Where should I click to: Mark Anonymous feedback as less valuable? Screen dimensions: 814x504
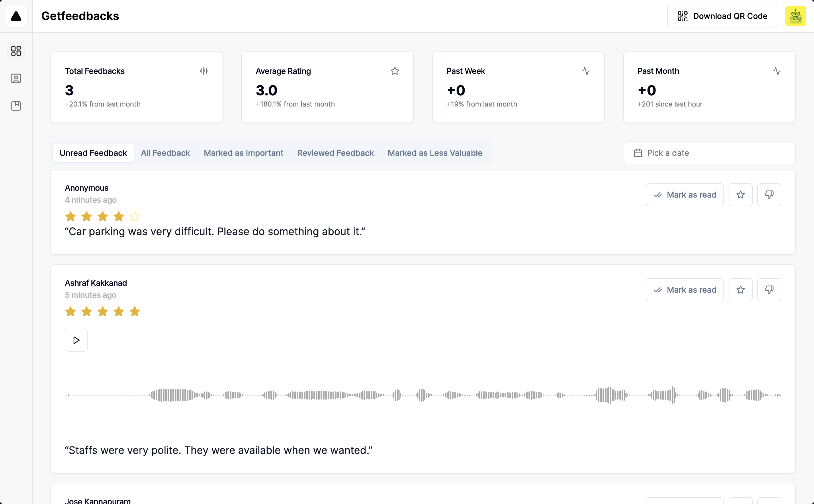point(769,195)
